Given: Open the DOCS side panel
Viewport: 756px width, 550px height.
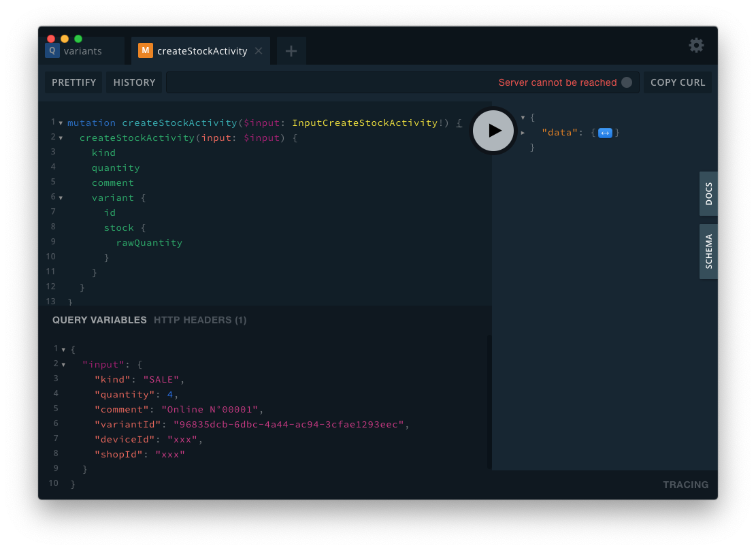Looking at the screenshot, I should [708, 193].
